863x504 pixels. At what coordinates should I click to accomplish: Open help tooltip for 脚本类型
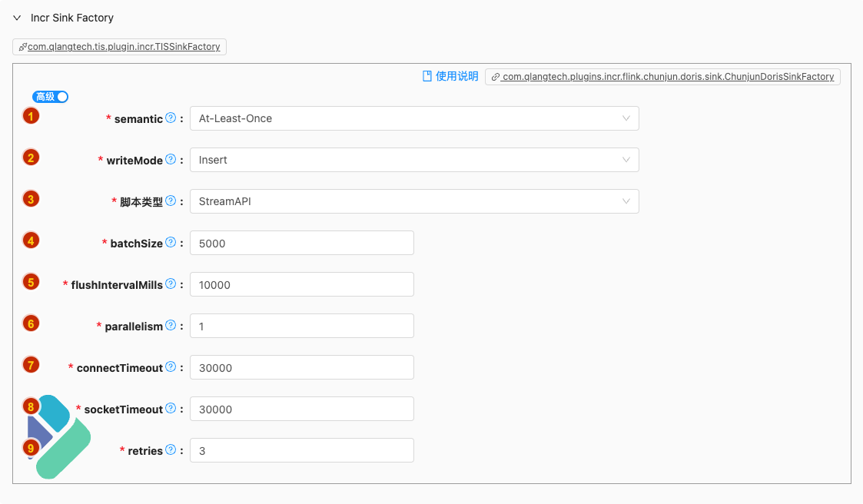point(171,201)
